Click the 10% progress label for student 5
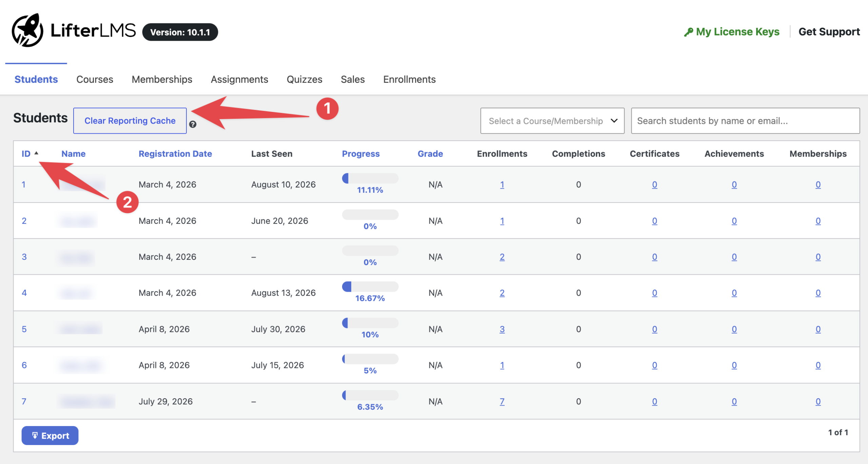The height and width of the screenshot is (464, 868). (370, 334)
